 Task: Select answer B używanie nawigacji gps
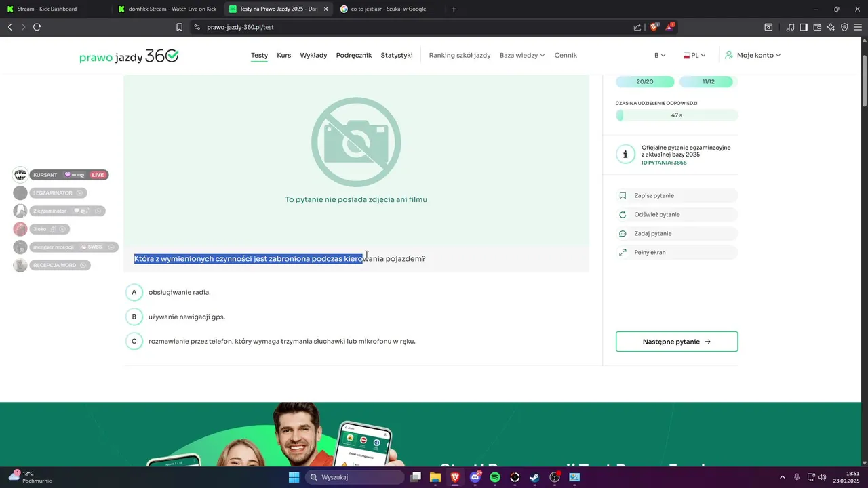tap(176, 317)
